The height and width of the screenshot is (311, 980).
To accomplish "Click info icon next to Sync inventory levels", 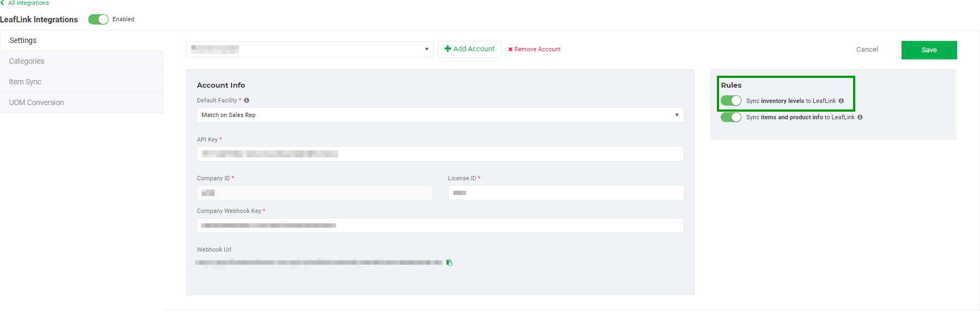I will (x=841, y=101).
